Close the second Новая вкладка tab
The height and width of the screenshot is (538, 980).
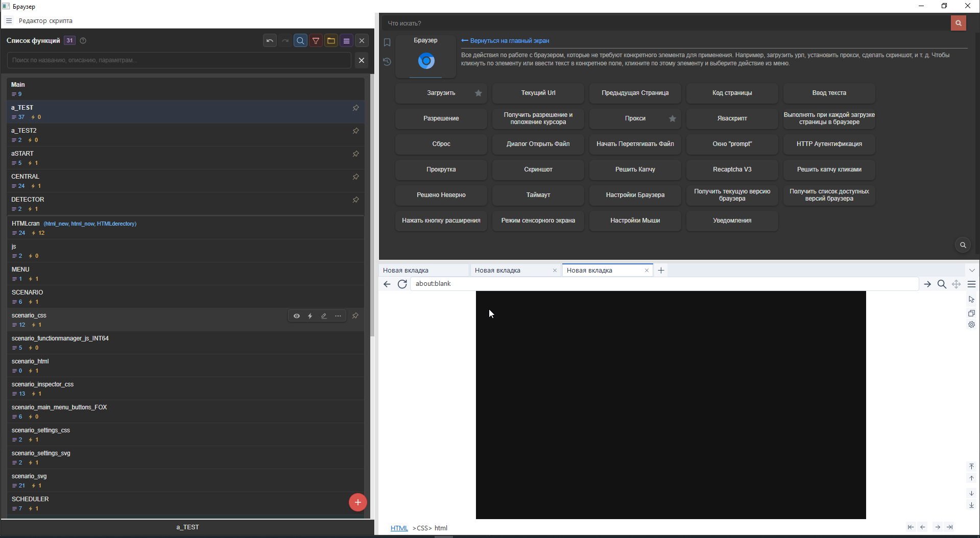555,271
